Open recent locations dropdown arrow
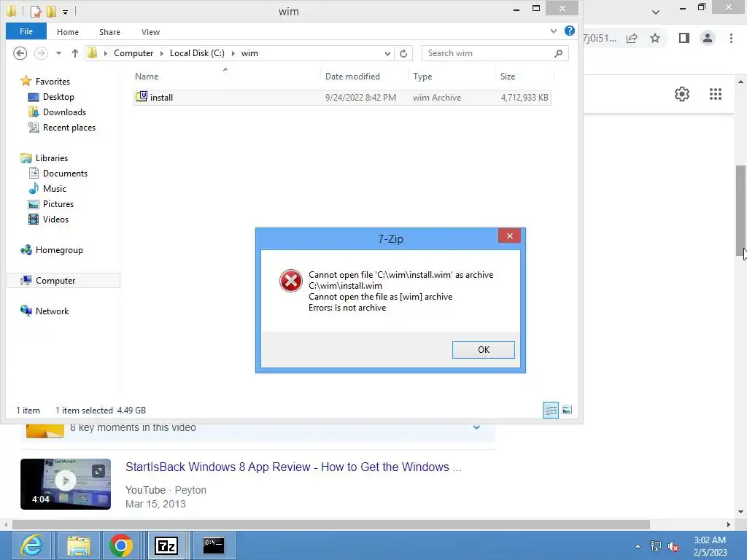The image size is (747, 560). [x=58, y=53]
